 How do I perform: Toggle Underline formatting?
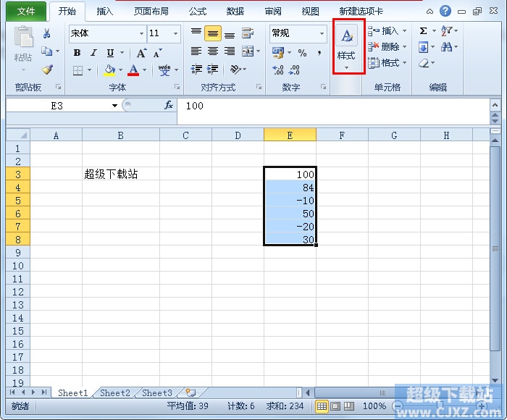[x=110, y=53]
